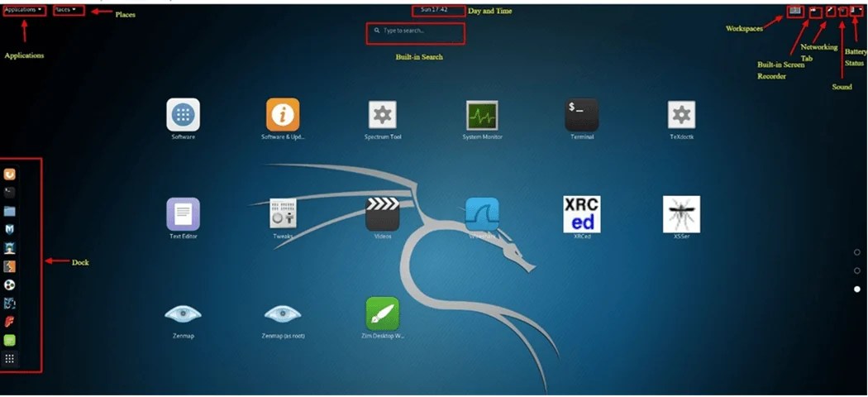
Task: Expand the Places menu
Action: click(x=65, y=10)
